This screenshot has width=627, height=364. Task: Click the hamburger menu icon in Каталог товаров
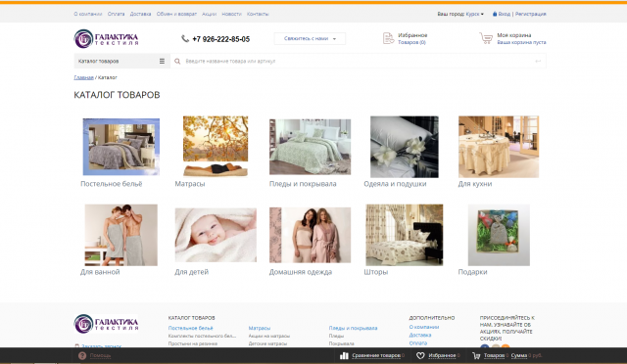point(162,61)
